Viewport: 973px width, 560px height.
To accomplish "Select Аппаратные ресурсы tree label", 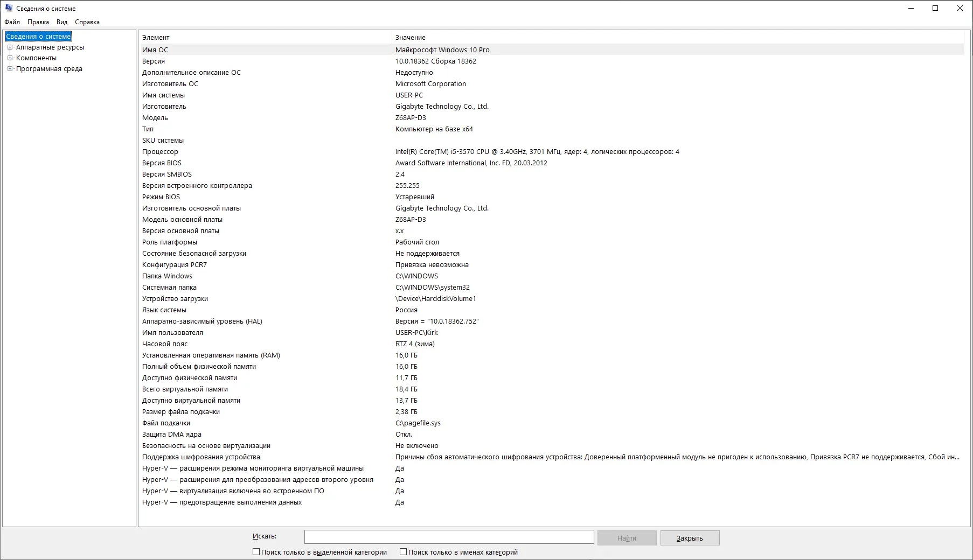I will pyautogui.click(x=50, y=47).
